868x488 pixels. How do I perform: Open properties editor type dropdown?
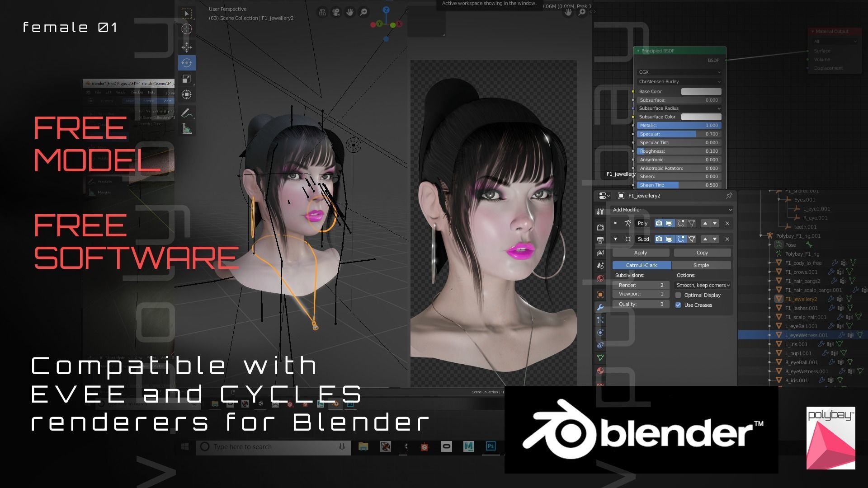tap(604, 196)
